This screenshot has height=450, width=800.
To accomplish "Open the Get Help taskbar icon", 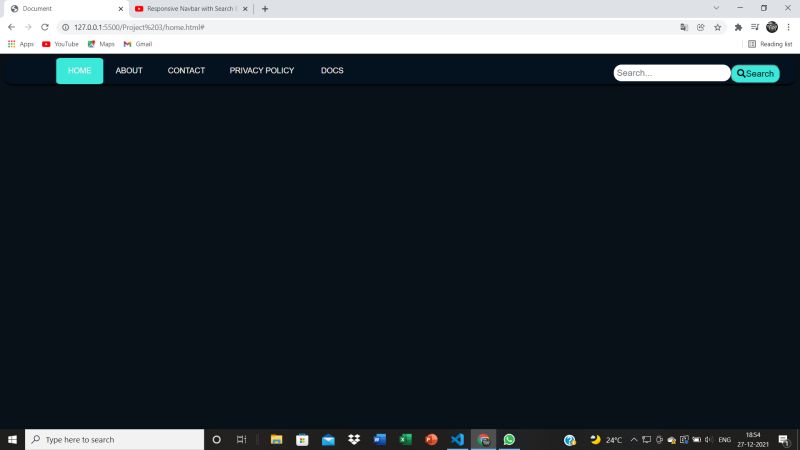I will tap(569, 440).
